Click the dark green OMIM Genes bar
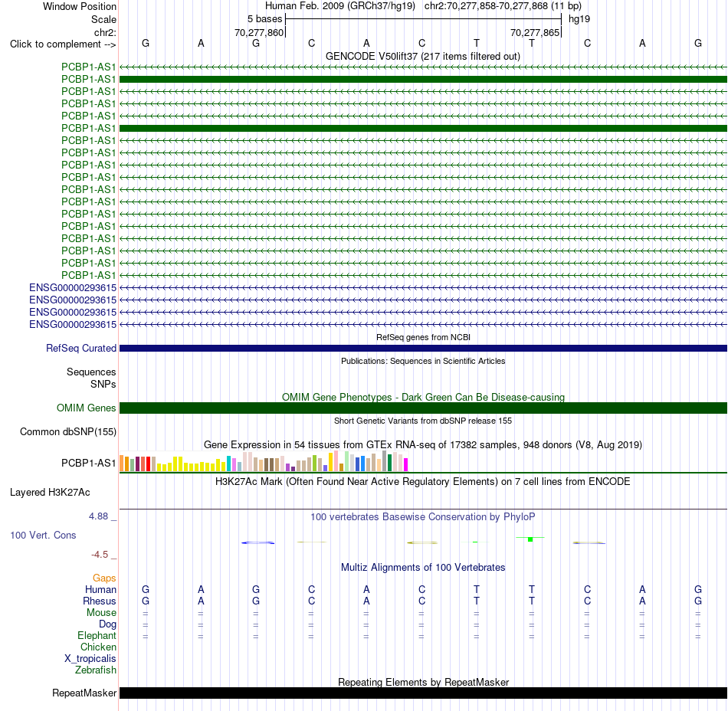The image size is (728, 711). click(423, 408)
